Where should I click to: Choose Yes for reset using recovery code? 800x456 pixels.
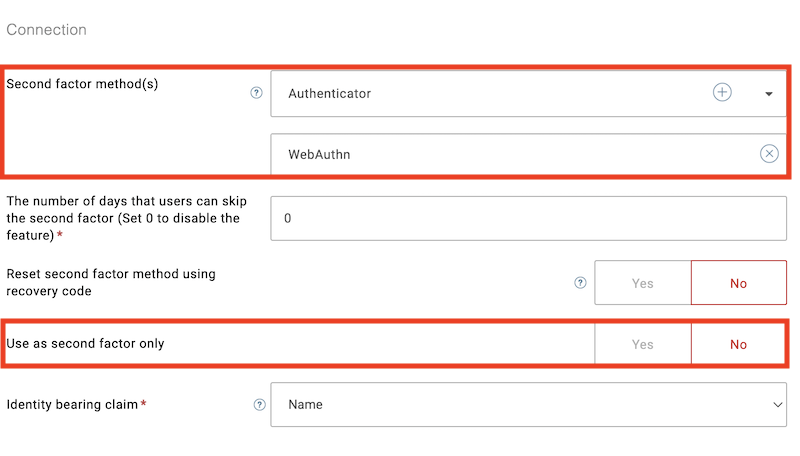643,283
